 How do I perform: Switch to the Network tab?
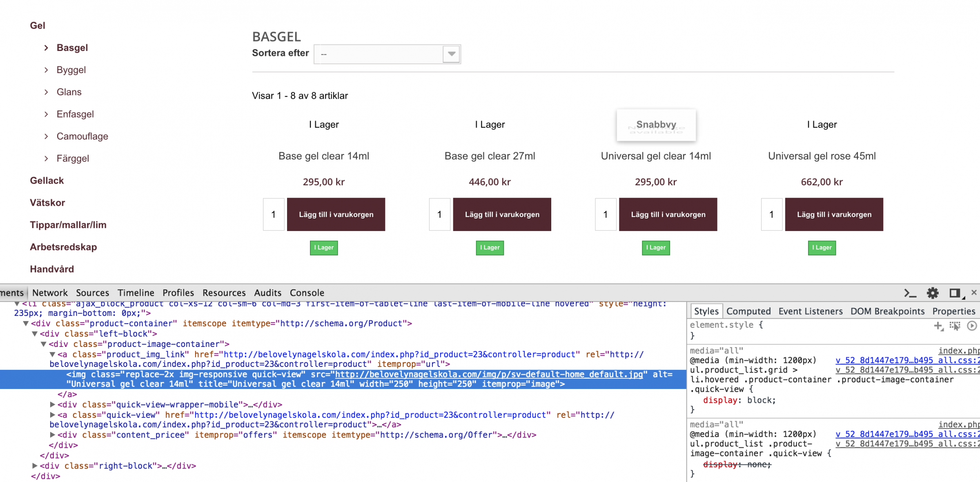point(50,293)
